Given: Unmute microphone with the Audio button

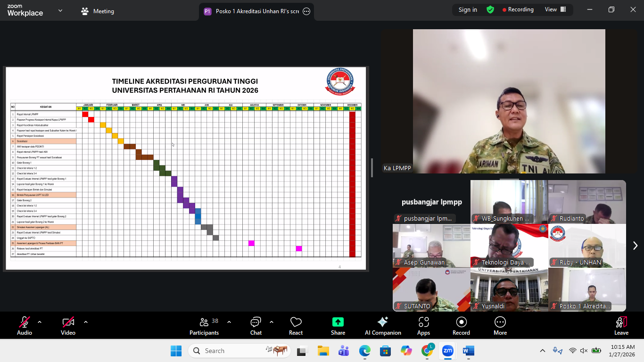Looking at the screenshot, I should [x=25, y=325].
